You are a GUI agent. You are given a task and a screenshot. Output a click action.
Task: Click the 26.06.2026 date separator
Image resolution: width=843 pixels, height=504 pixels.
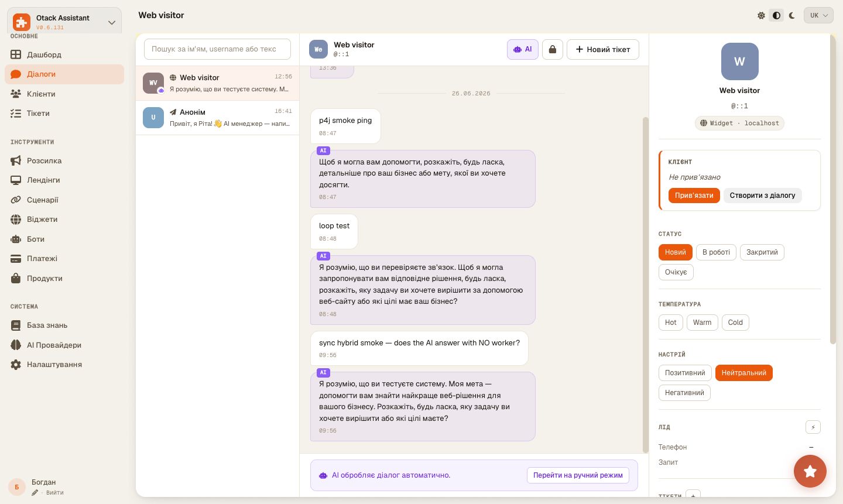(471, 94)
